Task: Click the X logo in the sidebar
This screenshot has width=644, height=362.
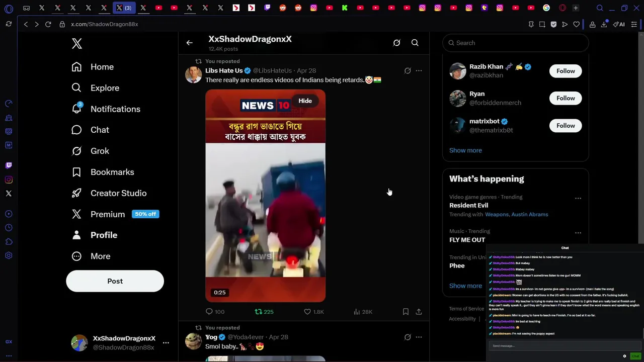Action: 76,43
